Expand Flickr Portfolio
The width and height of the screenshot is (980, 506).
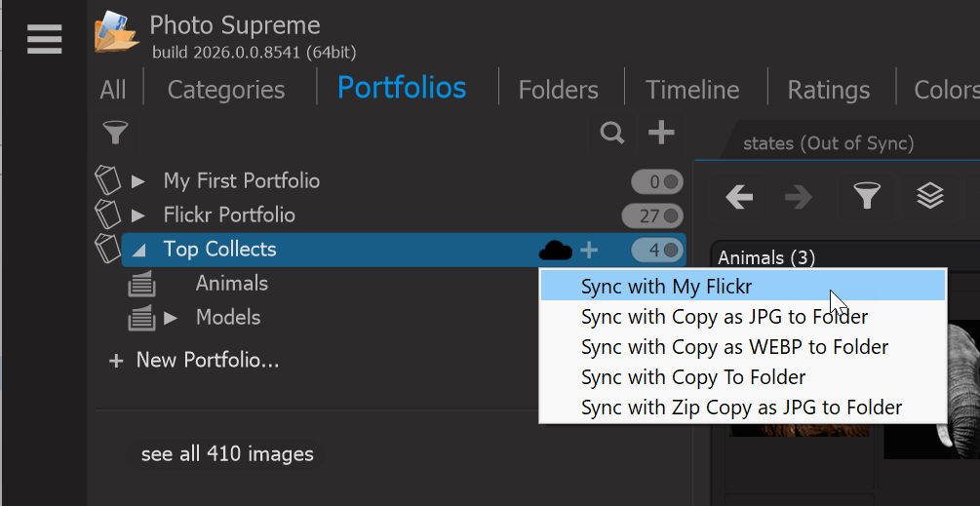(x=138, y=215)
